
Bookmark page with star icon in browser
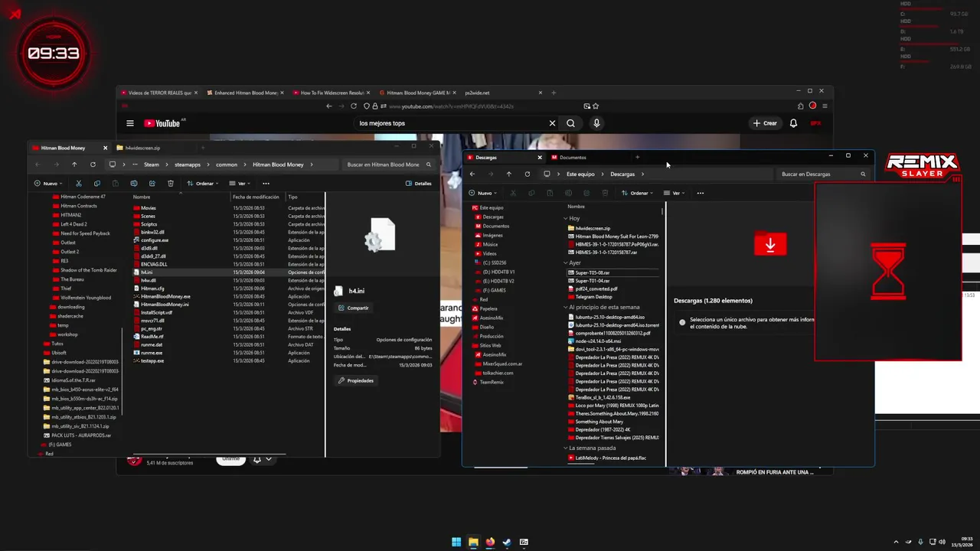pyautogui.click(x=596, y=106)
